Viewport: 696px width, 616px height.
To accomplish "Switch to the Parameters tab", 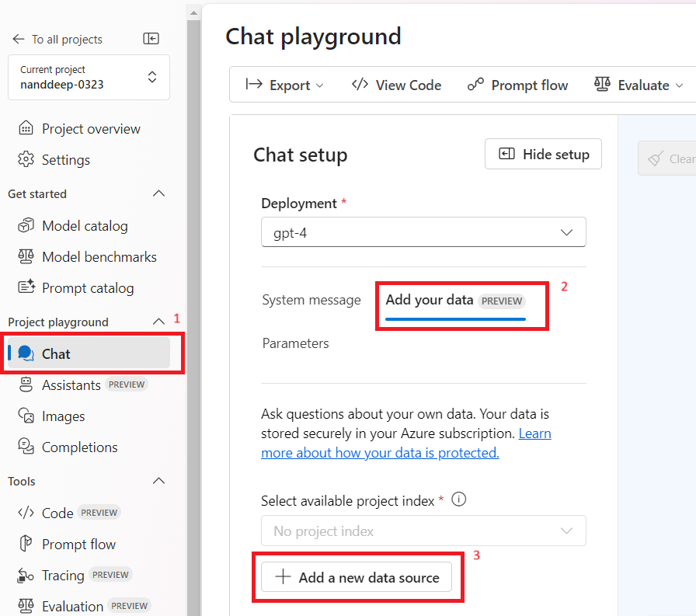I will (x=295, y=343).
